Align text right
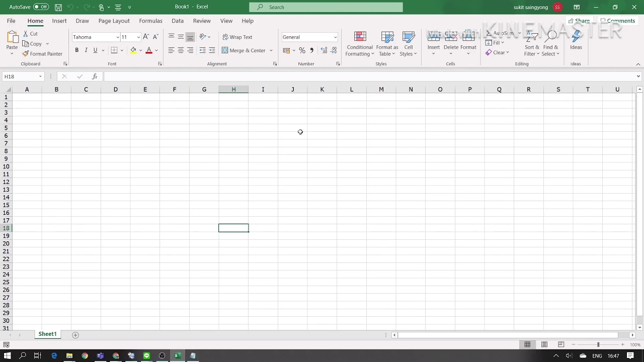This screenshot has width=644, height=362. [x=190, y=50]
